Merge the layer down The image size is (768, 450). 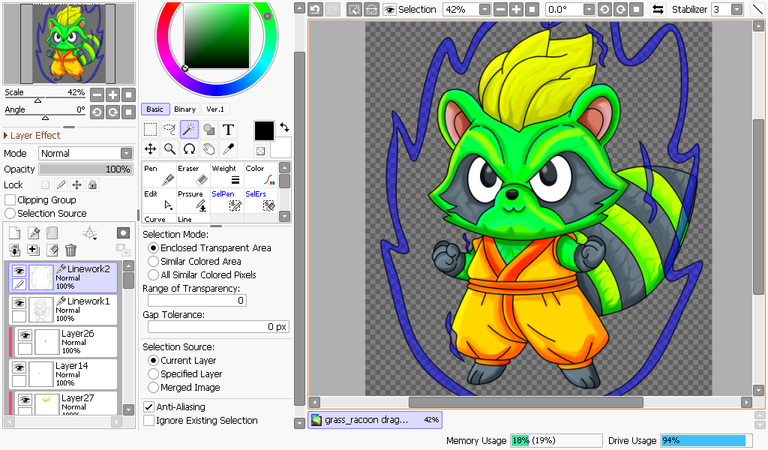click(15, 250)
